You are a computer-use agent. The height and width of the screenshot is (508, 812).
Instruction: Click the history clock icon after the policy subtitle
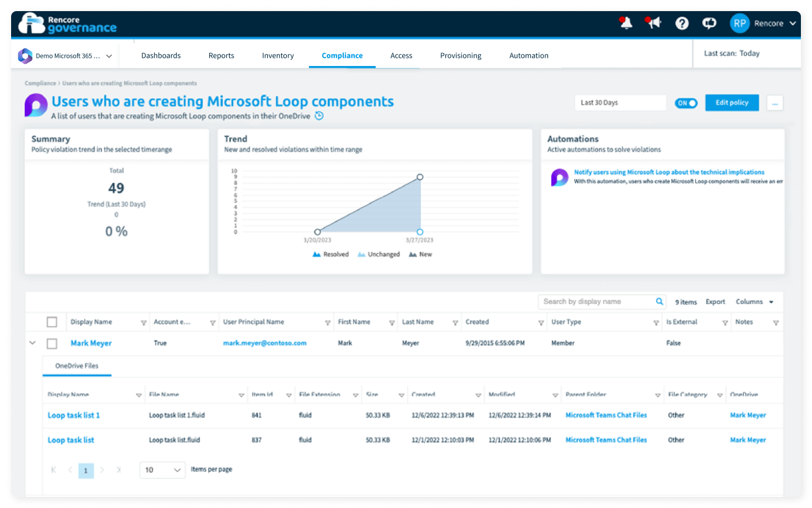coord(318,116)
